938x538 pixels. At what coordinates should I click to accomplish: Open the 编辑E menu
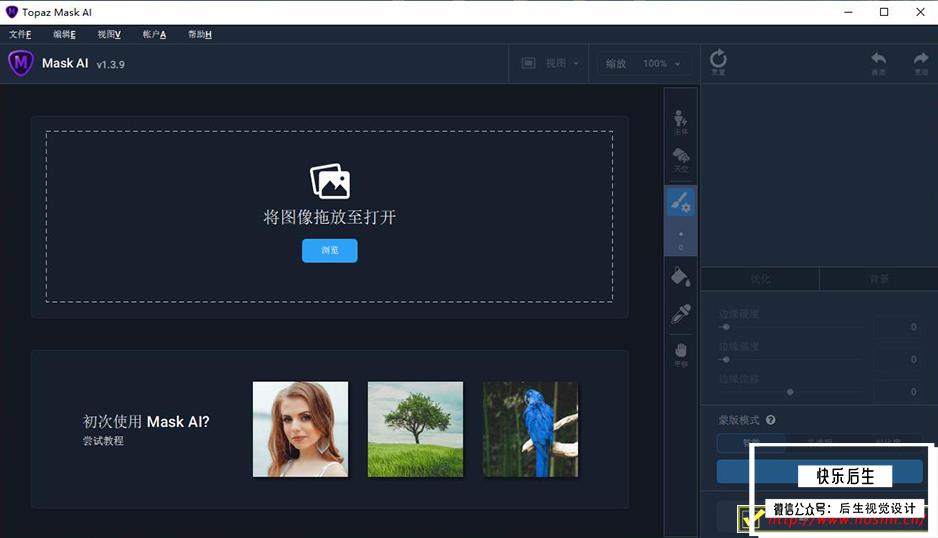click(x=64, y=34)
